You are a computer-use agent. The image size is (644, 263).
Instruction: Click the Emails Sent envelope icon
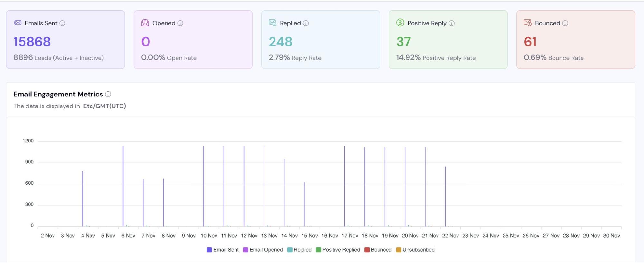point(17,23)
